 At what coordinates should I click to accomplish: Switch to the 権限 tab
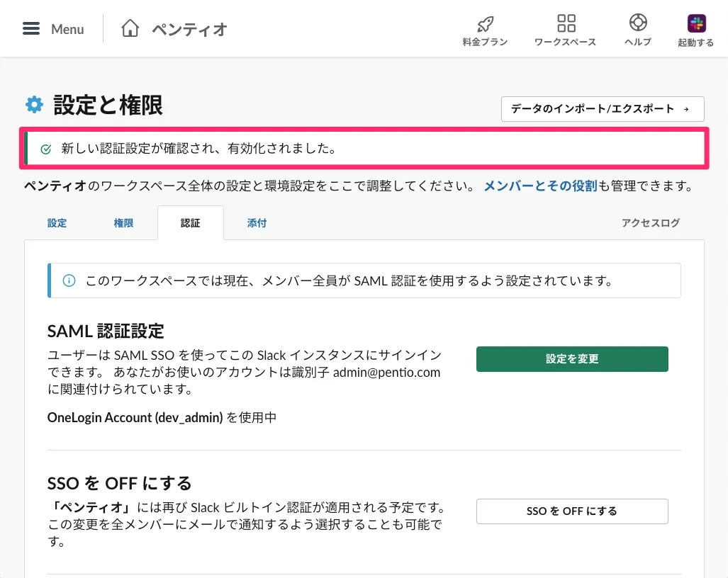123,223
